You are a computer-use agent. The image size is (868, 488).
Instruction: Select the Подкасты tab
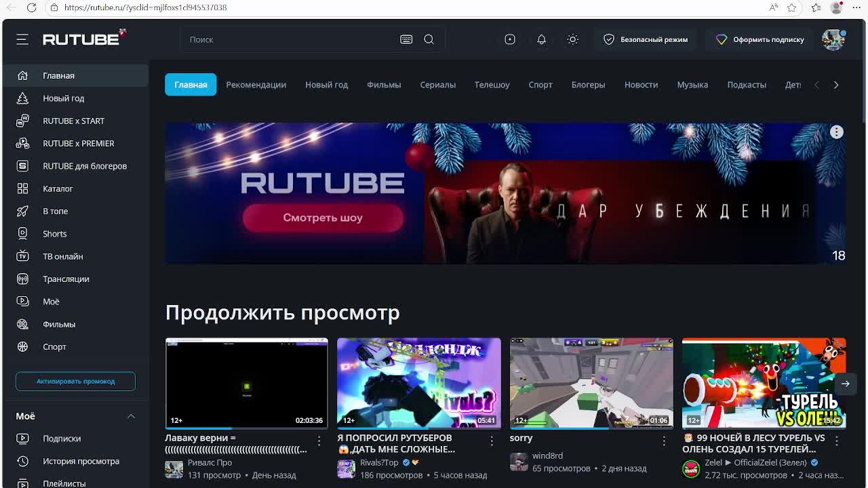pyautogui.click(x=747, y=85)
